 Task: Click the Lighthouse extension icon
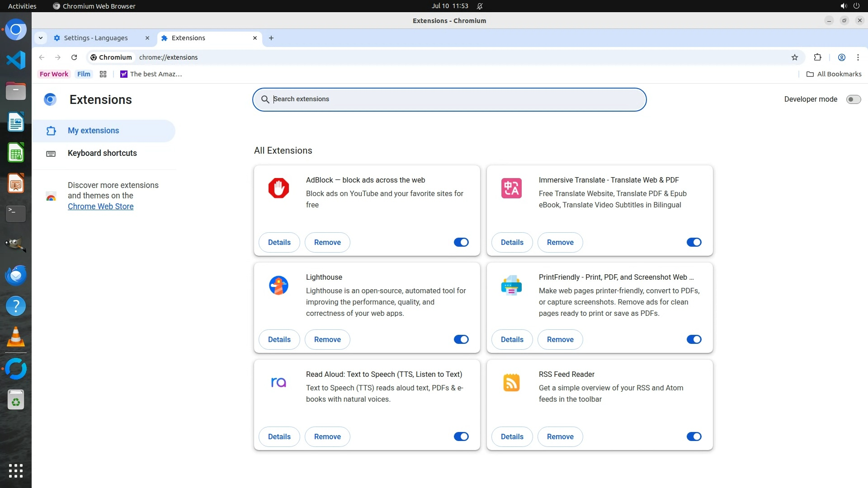coord(278,285)
